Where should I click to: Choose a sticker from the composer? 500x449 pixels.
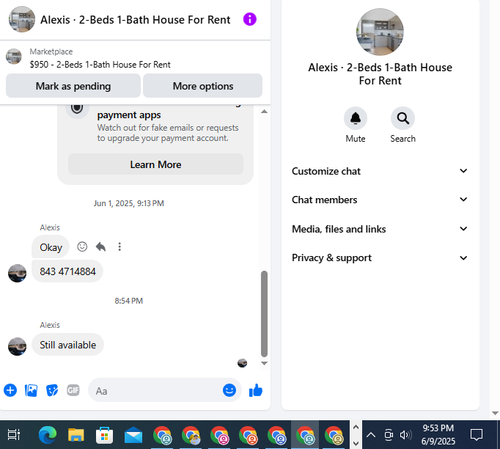pos(52,390)
